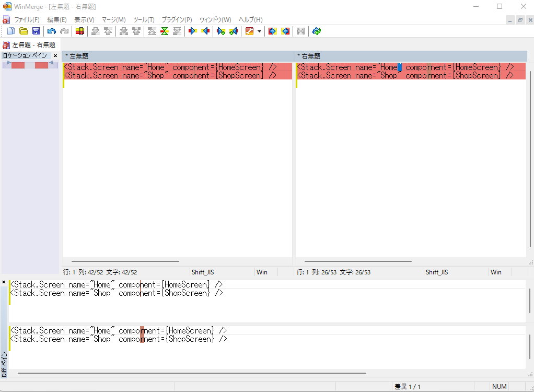Go to next conflict

[x=124, y=31]
